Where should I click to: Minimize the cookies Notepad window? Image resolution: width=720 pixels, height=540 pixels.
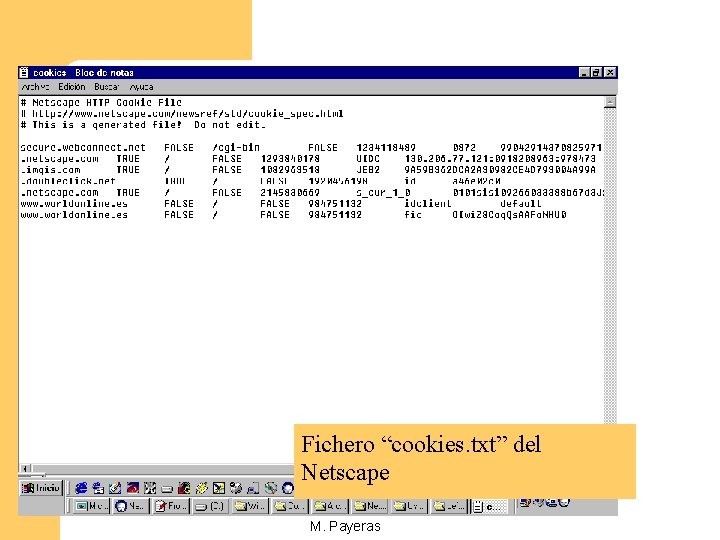[584, 72]
